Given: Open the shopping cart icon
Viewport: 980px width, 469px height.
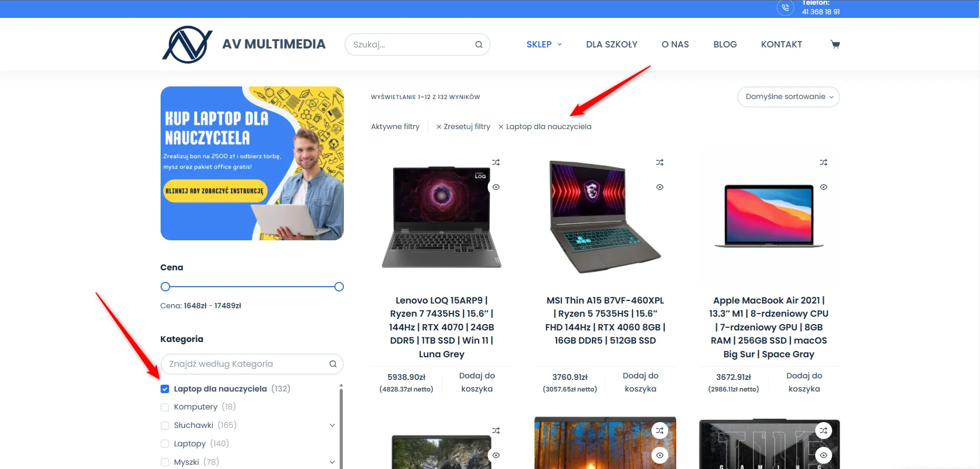Looking at the screenshot, I should (835, 44).
